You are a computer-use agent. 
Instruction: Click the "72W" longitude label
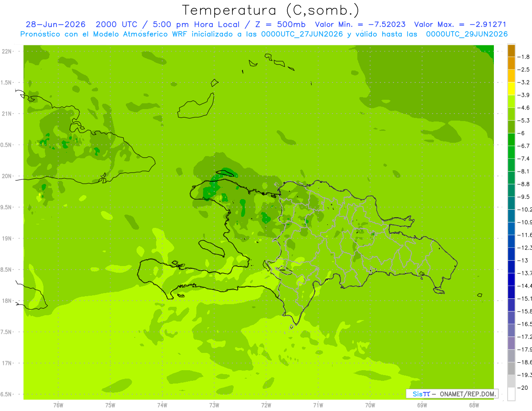pyautogui.click(x=266, y=405)
